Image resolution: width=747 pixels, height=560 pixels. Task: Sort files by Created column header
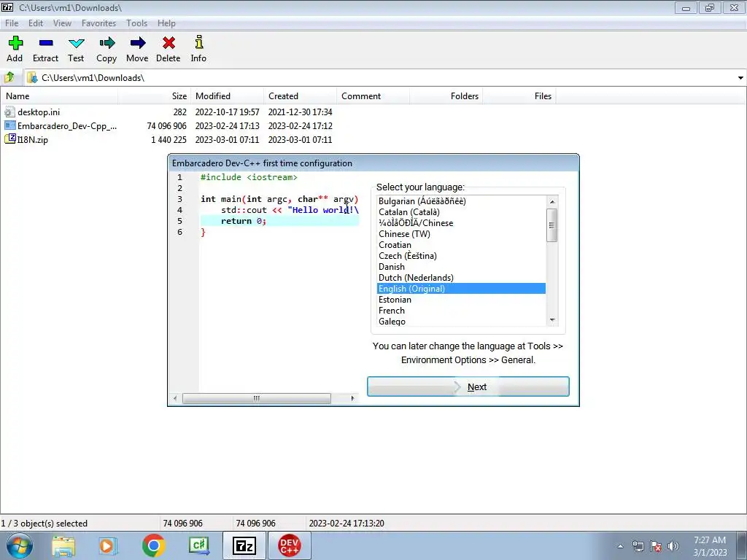pos(300,96)
